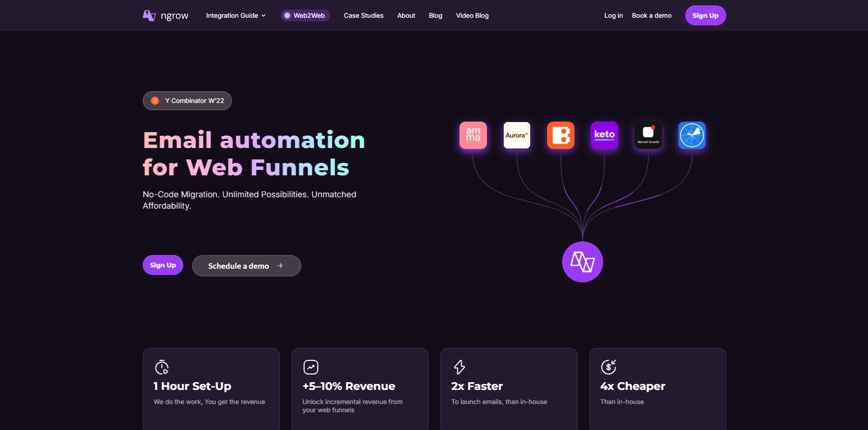Image resolution: width=868 pixels, height=430 pixels.
Task: Click the dollar icon on Cheaper card
Action: (x=609, y=367)
